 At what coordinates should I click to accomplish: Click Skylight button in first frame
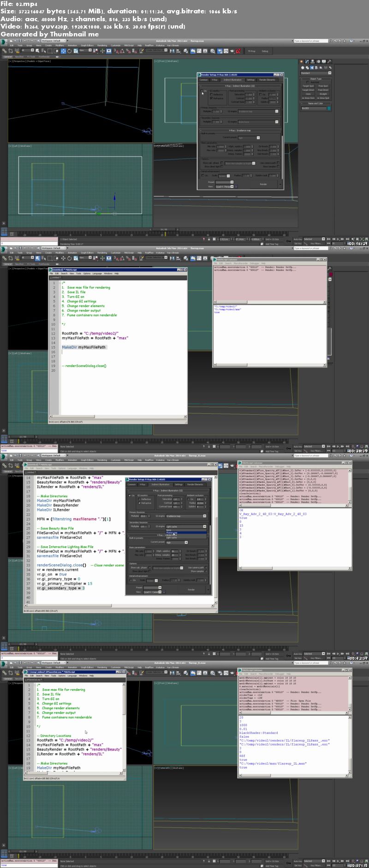pyautogui.click(x=323, y=94)
